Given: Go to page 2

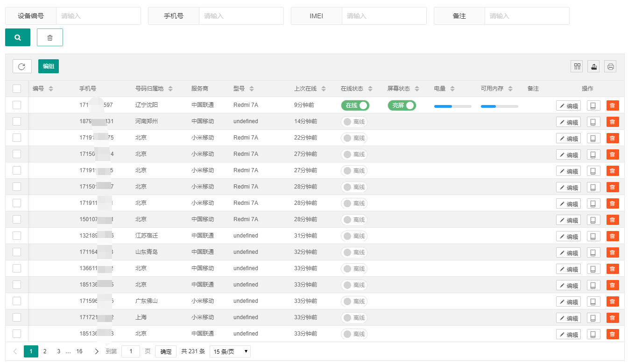Looking at the screenshot, I should [x=45, y=351].
